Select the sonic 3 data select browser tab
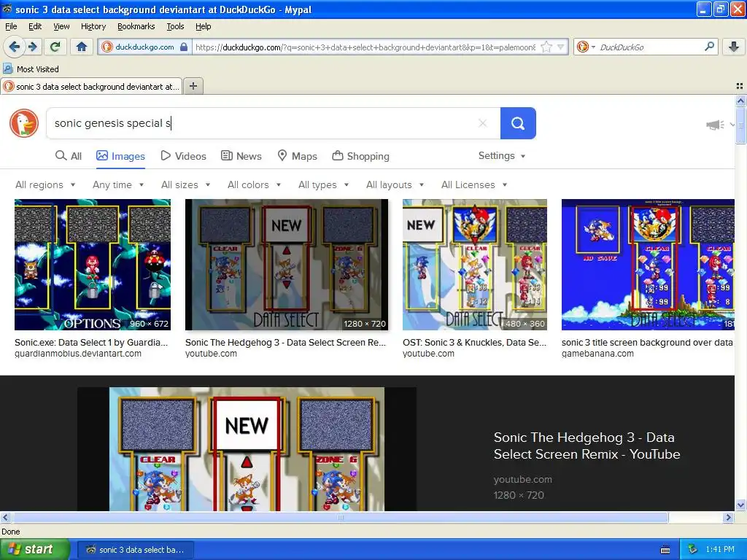 point(91,86)
